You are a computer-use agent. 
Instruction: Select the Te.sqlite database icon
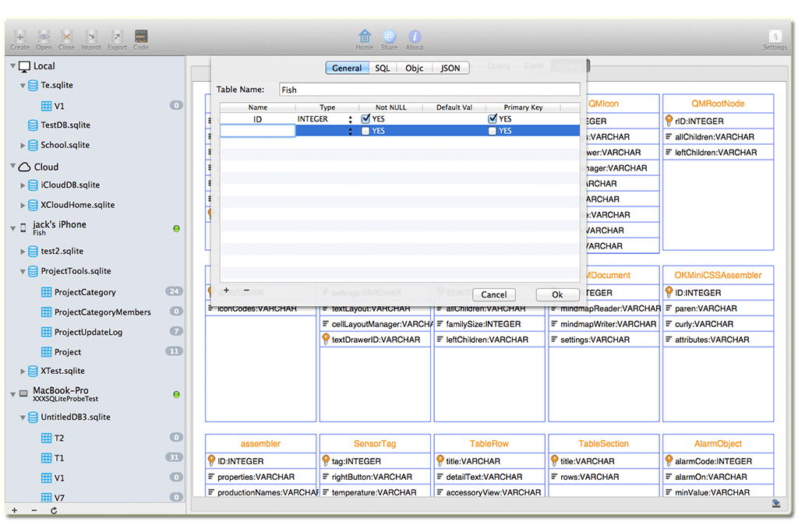pos(33,86)
